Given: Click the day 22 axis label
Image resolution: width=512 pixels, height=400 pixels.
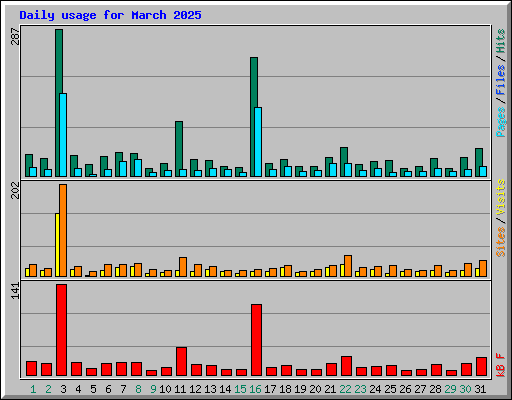Looking at the screenshot, I should (345, 389).
